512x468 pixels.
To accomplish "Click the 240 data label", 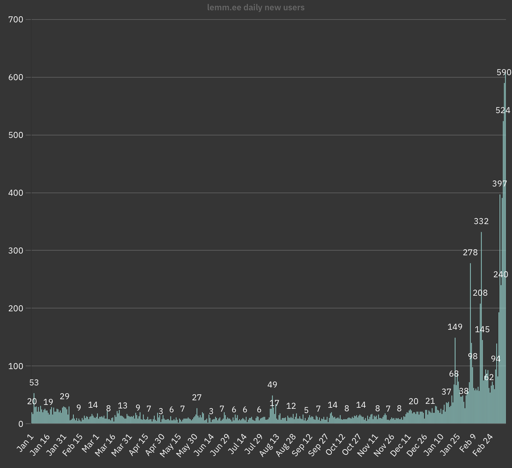I will pos(501,275).
